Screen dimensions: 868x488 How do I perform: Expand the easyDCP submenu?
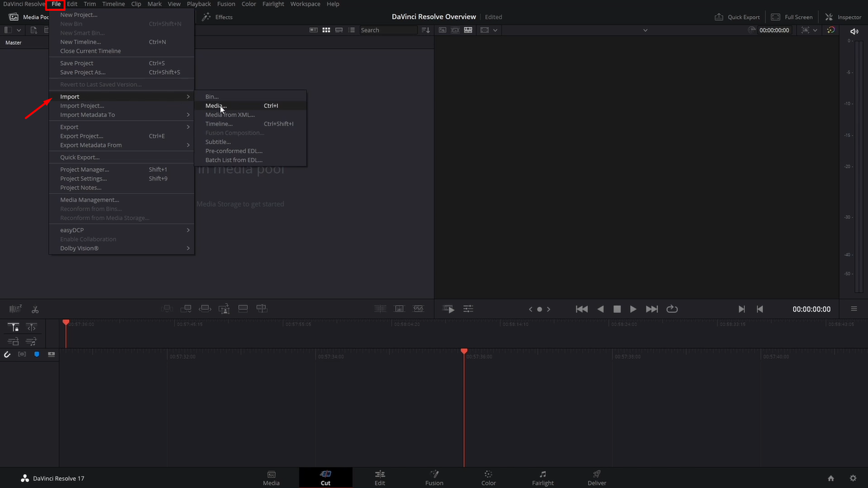[x=121, y=230]
